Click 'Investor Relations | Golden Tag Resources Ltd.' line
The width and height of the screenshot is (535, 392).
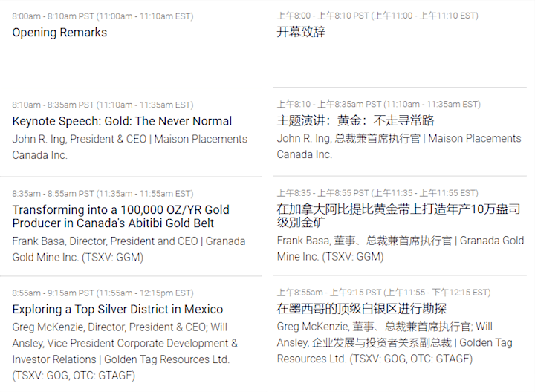(x=121, y=359)
